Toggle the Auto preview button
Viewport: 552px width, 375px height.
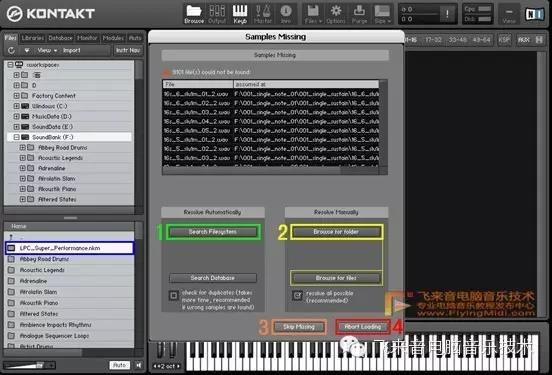tap(119, 365)
